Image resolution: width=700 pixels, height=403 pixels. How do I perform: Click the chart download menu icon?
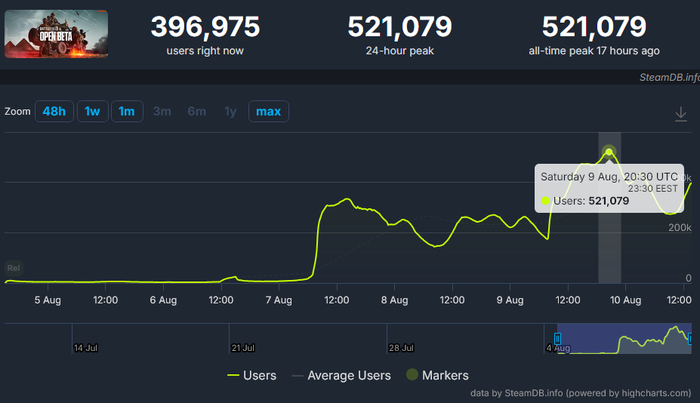pyautogui.click(x=681, y=113)
